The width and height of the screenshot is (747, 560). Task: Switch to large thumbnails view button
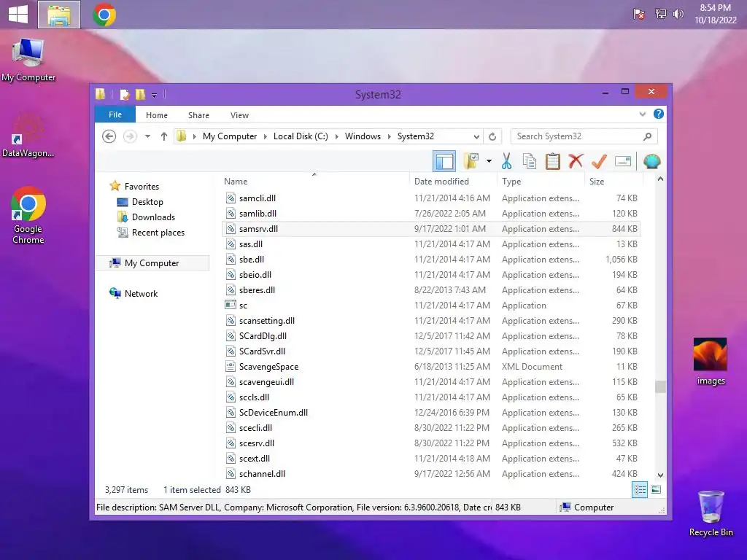(656, 489)
